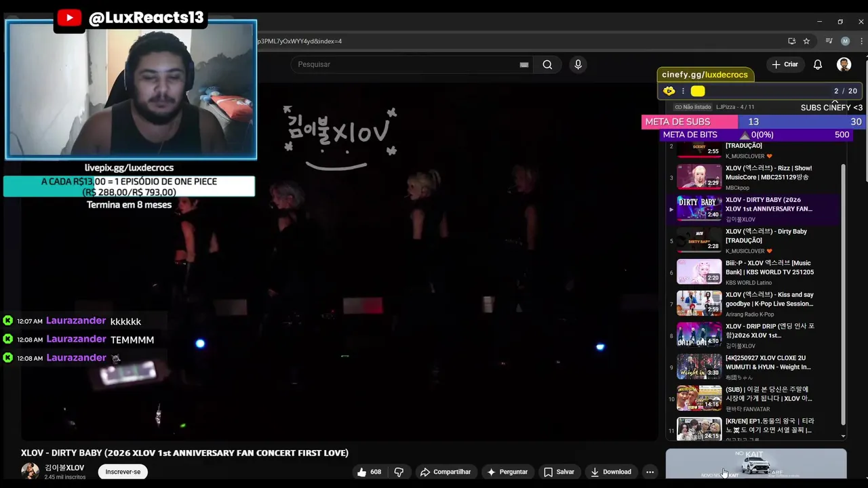This screenshot has height=488, width=868.
Task: Like the video (608 likes)
Action: [x=370, y=472]
